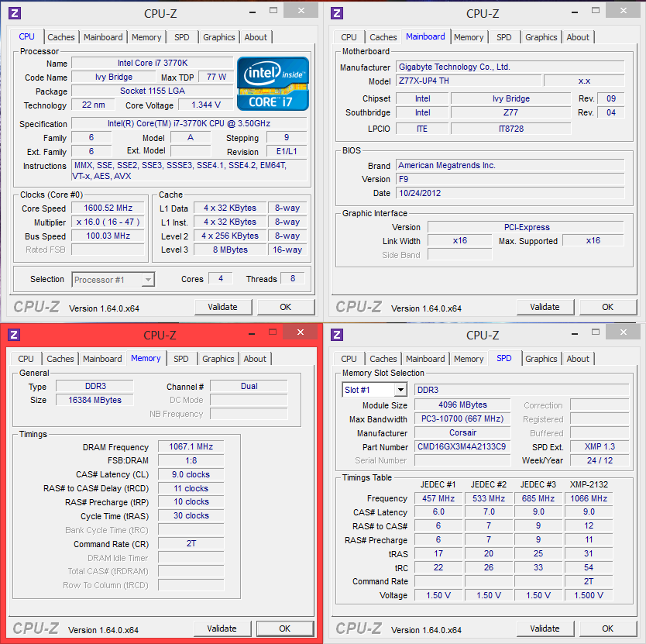Screen dimensions: 646x644
Task: Open Graphics tab in the Gigabyte mainboard window
Action: click(x=541, y=37)
